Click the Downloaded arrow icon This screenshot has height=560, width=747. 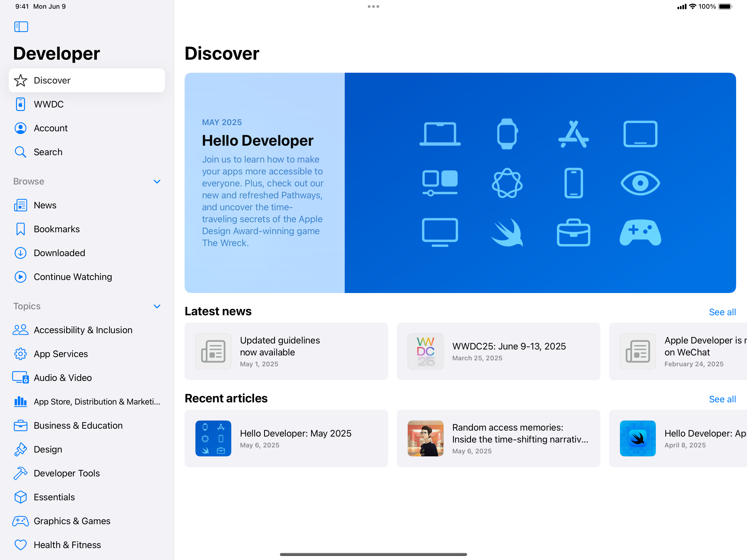point(20,253)
